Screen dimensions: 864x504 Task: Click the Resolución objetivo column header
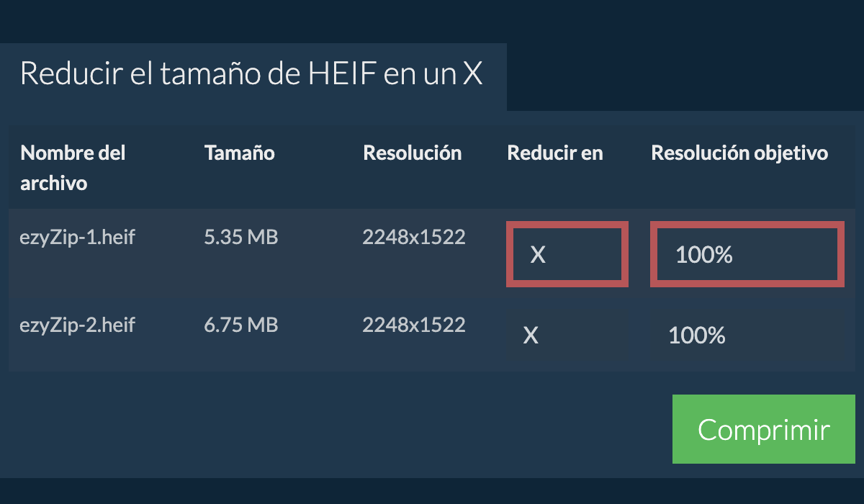click(739, 153)
